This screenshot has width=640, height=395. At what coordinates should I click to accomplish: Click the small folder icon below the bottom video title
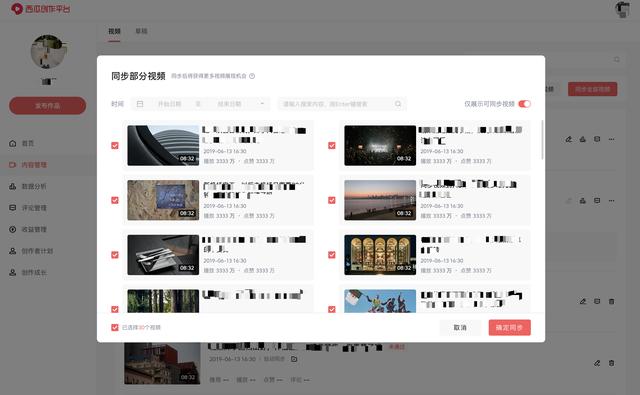[x=294, y=359]
